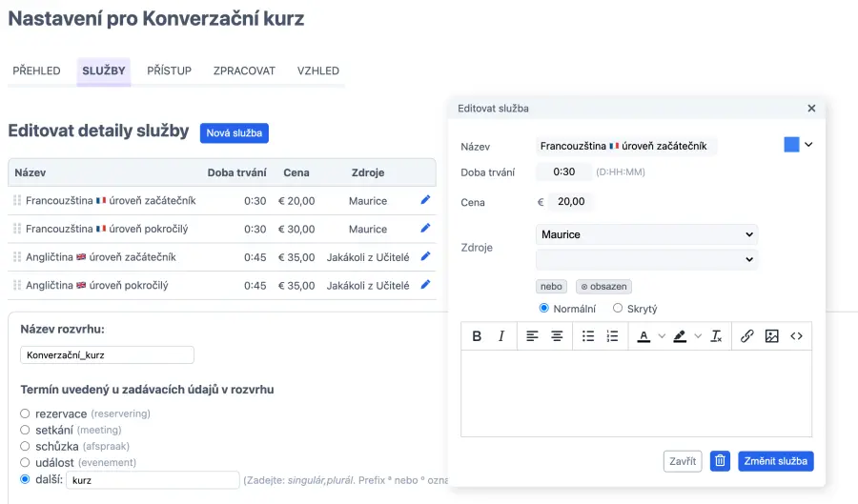Edit the Angličtina úroveň pokročilý service

point(425,284)
